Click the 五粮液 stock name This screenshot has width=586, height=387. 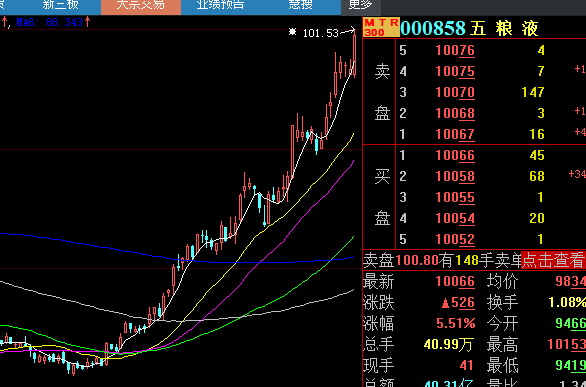coord(504,28)
